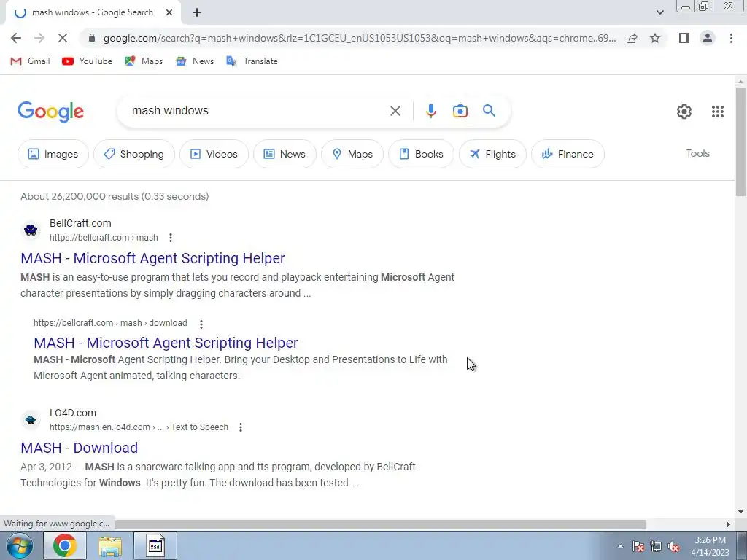Open Windows Start menu

point(20,545)
